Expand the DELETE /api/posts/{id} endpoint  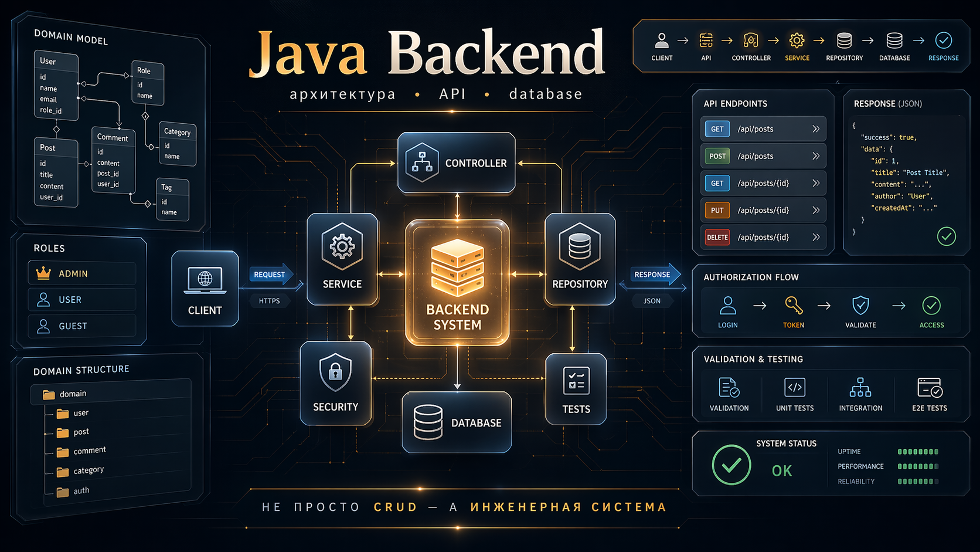[x=816, y=237]
